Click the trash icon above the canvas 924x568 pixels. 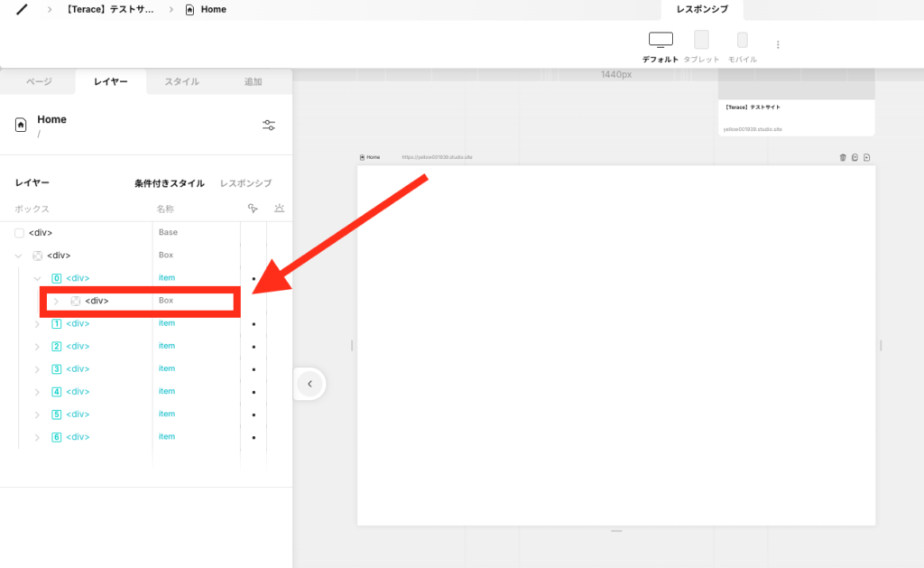[843, 157]
